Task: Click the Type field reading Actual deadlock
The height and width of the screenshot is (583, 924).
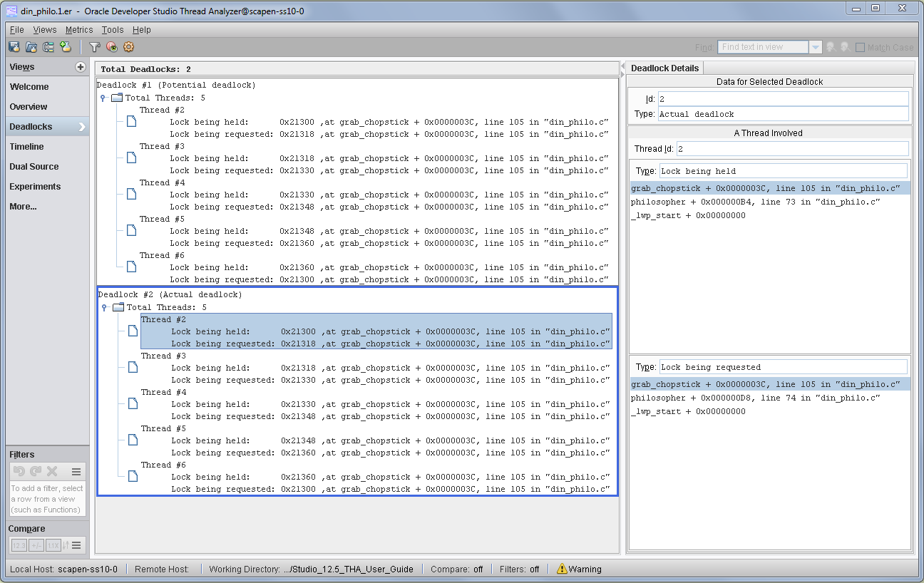Action: [782, 114]
